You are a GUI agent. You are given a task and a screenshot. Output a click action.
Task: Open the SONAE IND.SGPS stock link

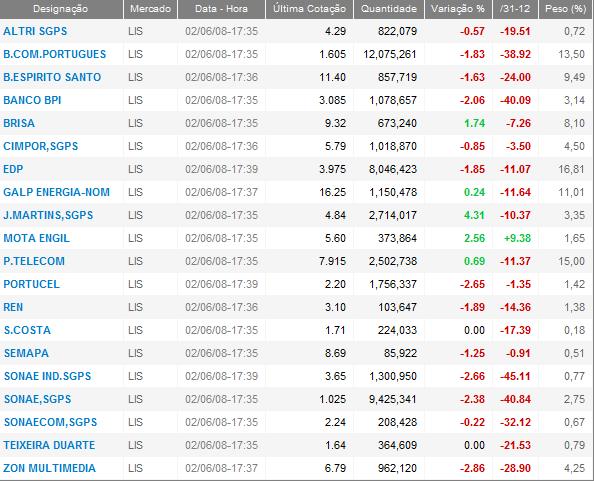coord(47,376)
